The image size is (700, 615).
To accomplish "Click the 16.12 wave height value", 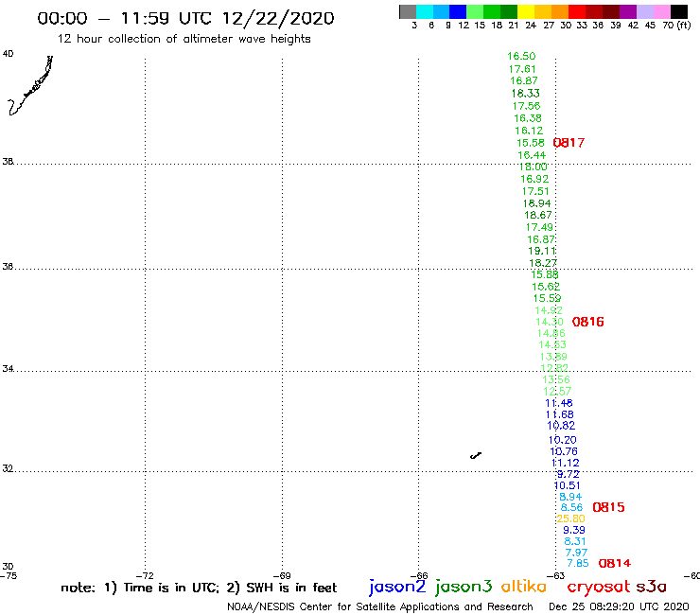I will tap(529, 131).
